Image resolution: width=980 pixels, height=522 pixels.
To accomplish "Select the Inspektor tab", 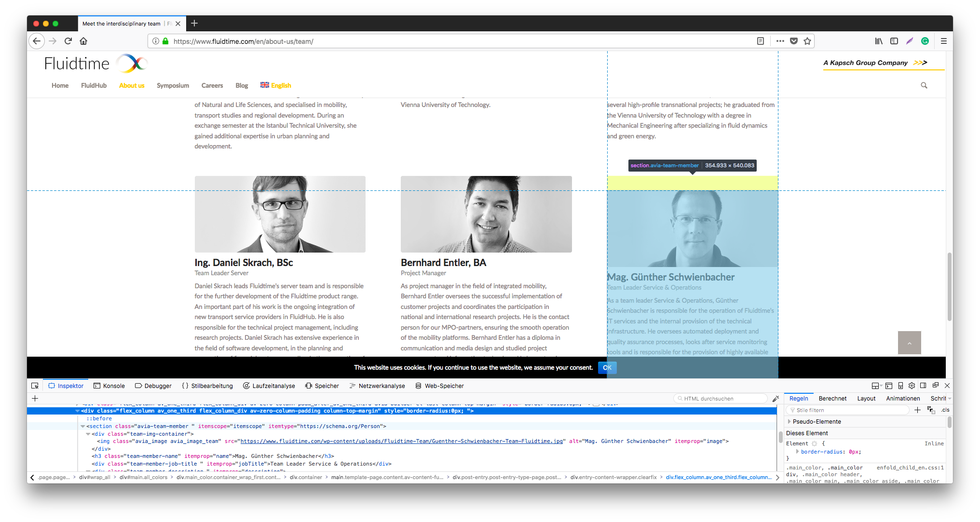I will 66,386.
